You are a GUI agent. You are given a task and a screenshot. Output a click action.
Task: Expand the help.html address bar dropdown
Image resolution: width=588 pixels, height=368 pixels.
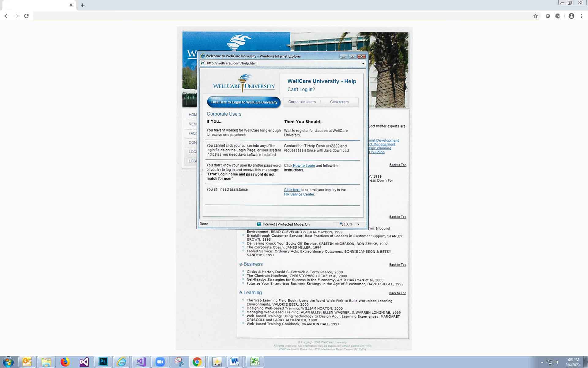coord(363,63)
